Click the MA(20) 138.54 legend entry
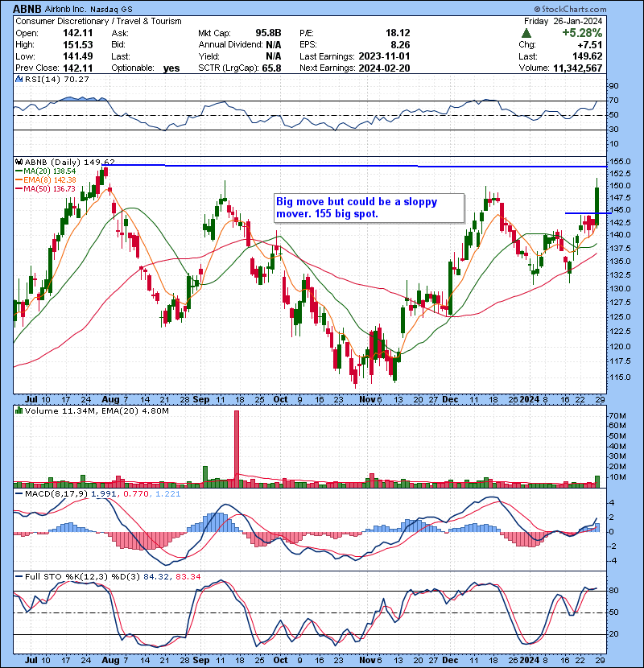Viewport: 644px width, 668px height. pos(46,171)
